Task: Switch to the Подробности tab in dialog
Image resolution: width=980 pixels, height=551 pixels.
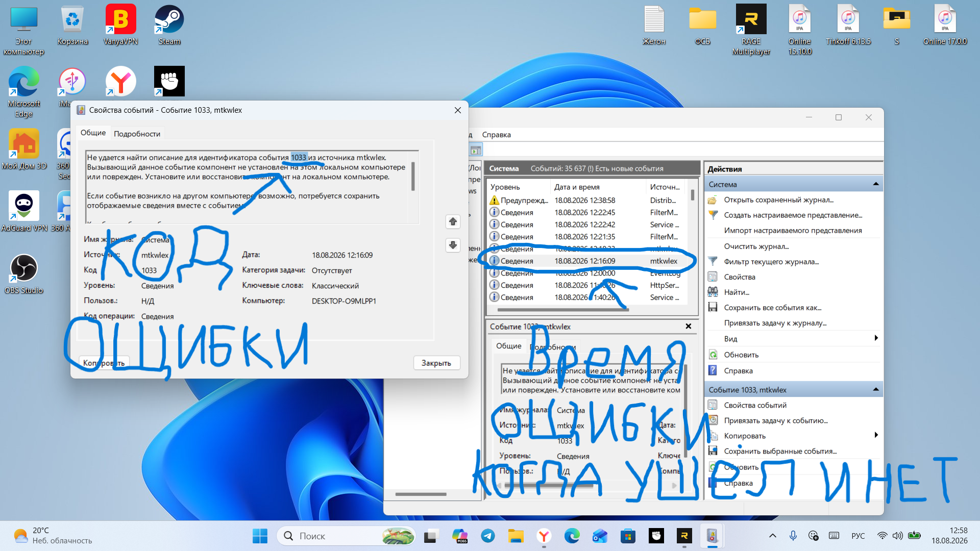Action: [x=137, y=134]
